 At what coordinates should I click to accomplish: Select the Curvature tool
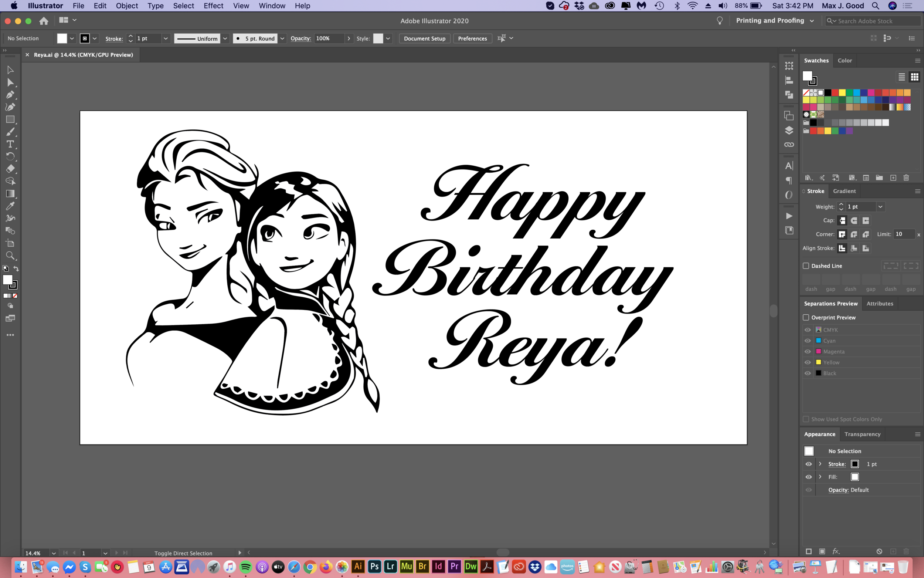click(x=10, y=107)
